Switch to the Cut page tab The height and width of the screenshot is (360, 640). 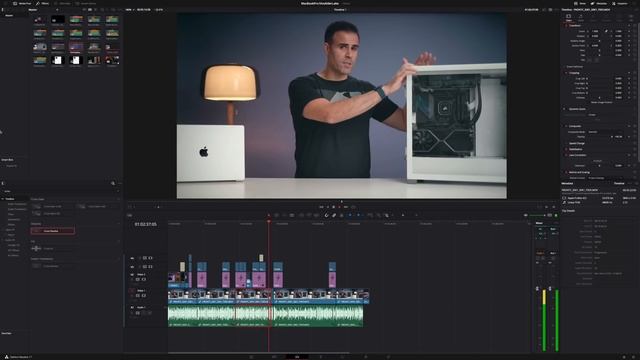tap(274, 357)
